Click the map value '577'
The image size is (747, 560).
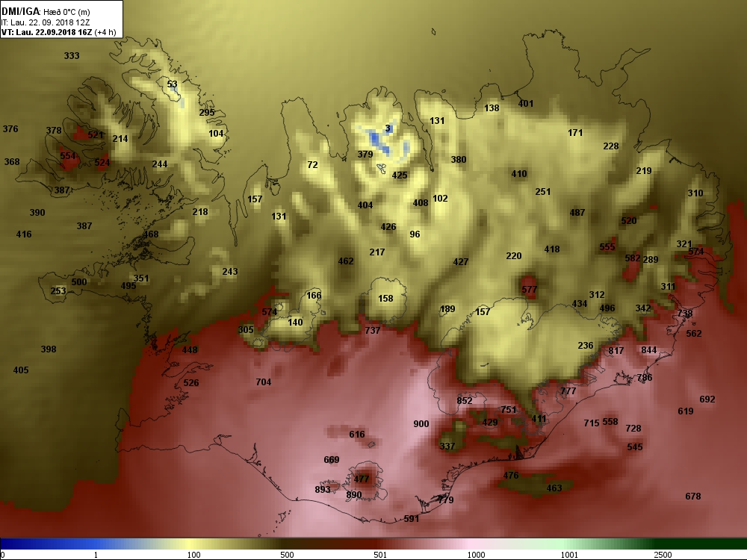click(x=530, y=290)
